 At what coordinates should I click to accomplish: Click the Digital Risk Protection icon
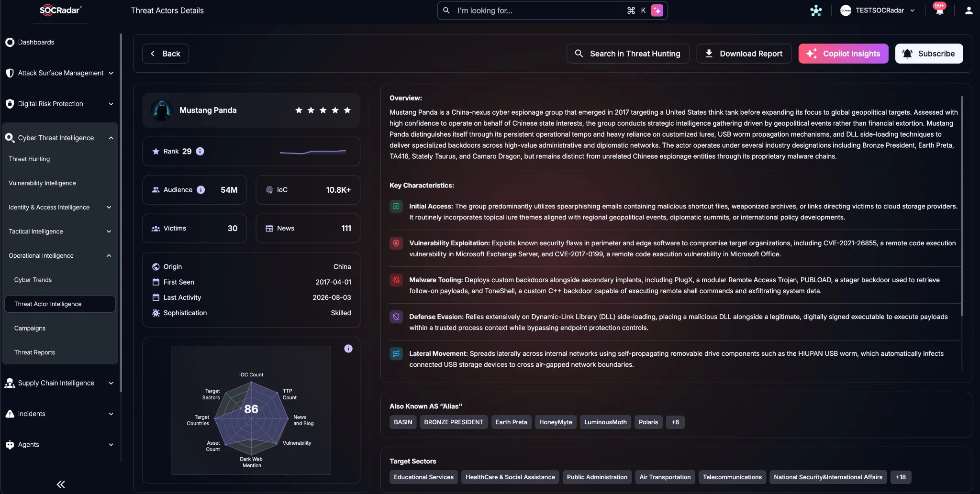click(x=10, y=104)
